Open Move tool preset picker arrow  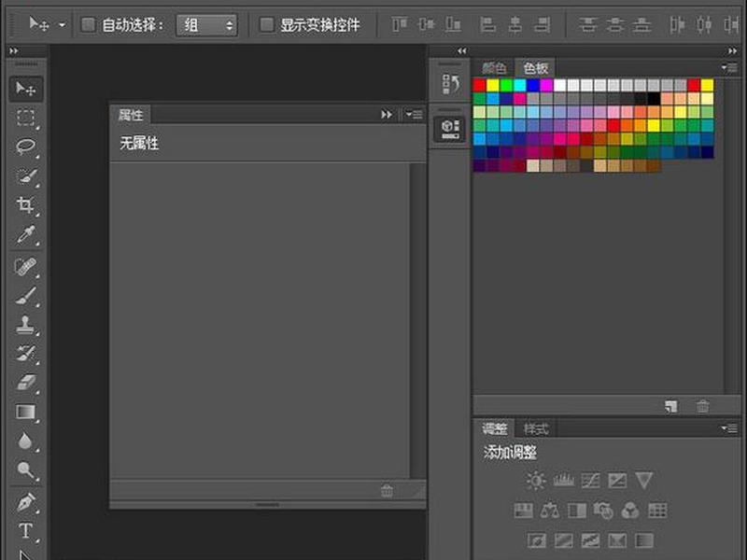pos(62,25)
